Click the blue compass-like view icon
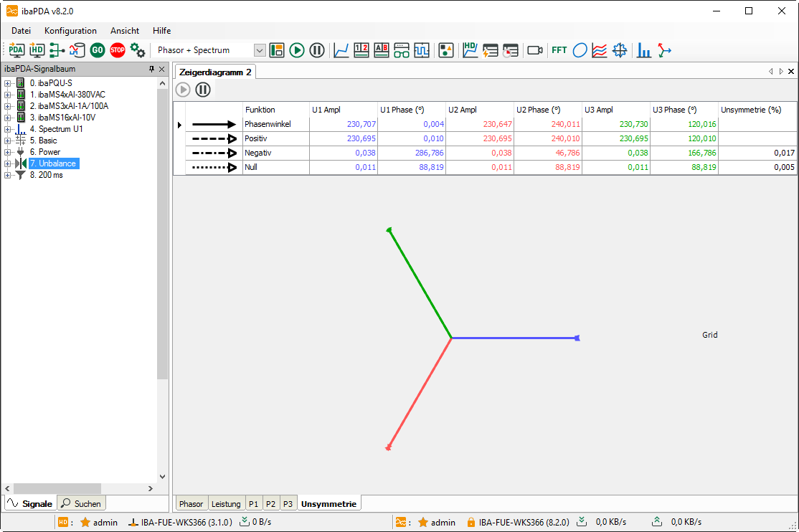This screenshot has height=532, width=799. [x=620, y=50]
